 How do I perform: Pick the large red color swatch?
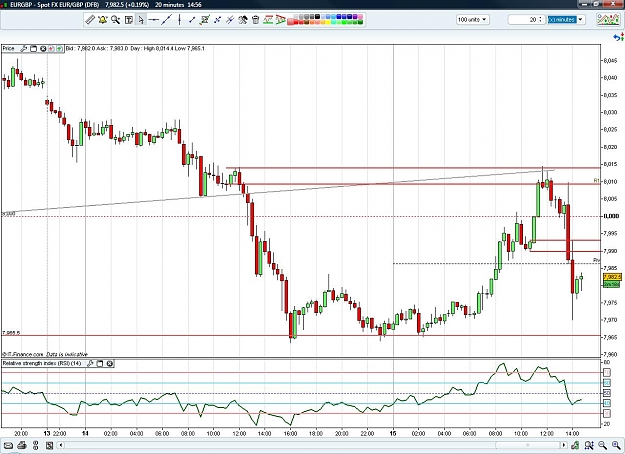[290, 22]
